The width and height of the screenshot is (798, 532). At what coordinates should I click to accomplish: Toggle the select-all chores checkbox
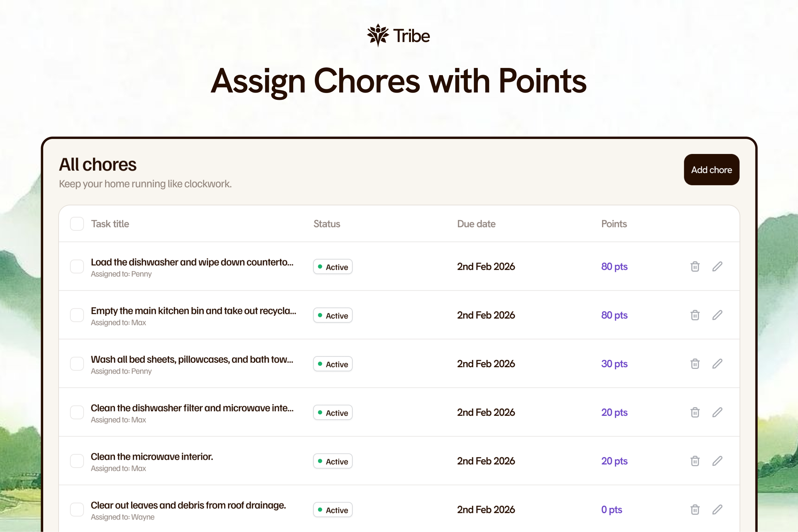[77, 224]
